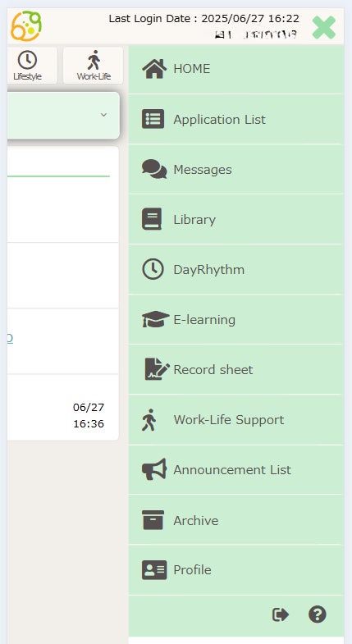The width and height of the screenshot is (352, 644).
Task: Click the Record sheet pencil icon
Action: pos(157,369)
